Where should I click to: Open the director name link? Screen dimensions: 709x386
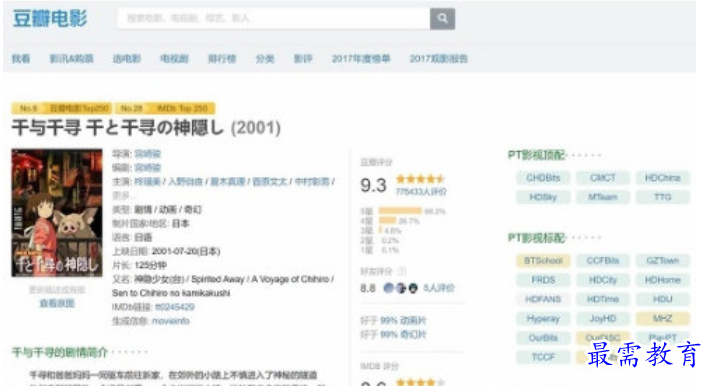[x=148, y=154]
